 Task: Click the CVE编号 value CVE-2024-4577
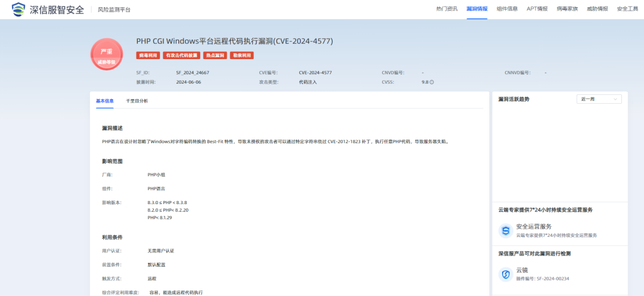tap(315, 73)
